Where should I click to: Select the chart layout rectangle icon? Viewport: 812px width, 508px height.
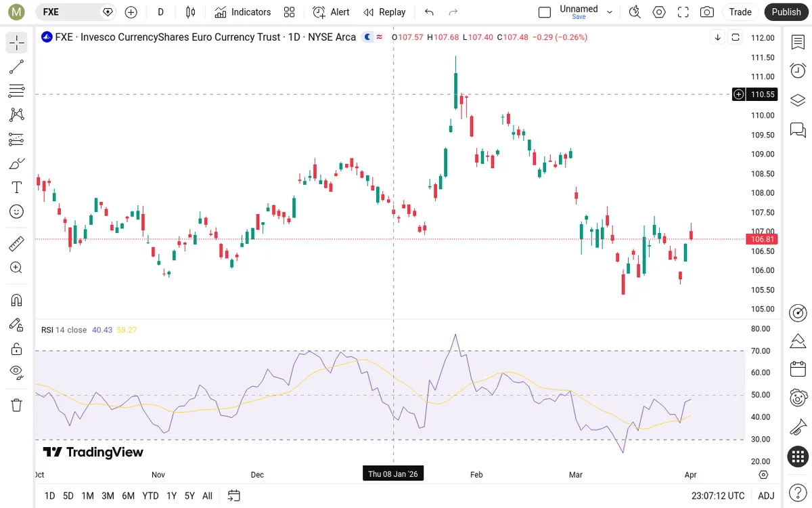pyautogui.click(x=545, y=12)
